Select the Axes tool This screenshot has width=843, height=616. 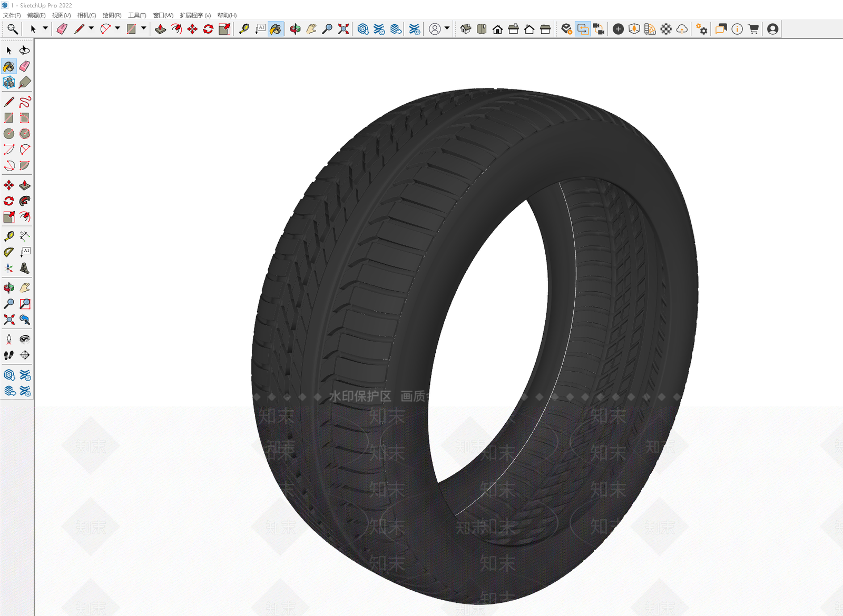coord(9,268)
